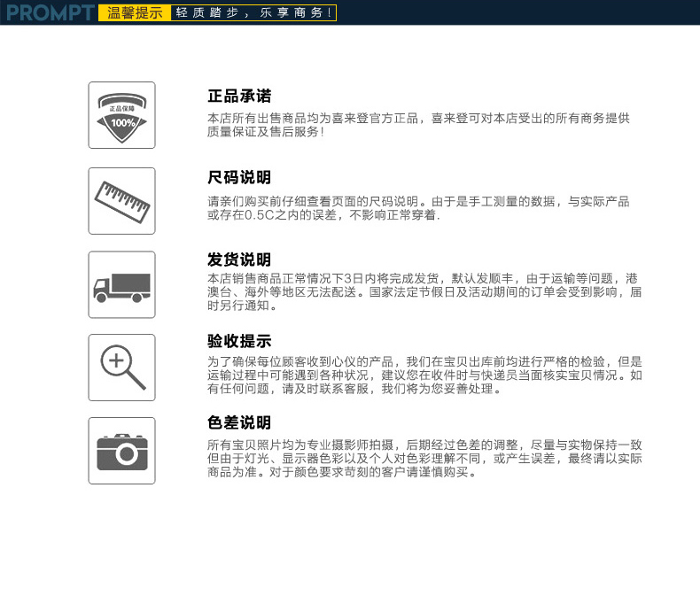The height and width of the screenshot is (604, 700).
Task: Click the ruler icon for size guide
Action: [x=121, y=200]
